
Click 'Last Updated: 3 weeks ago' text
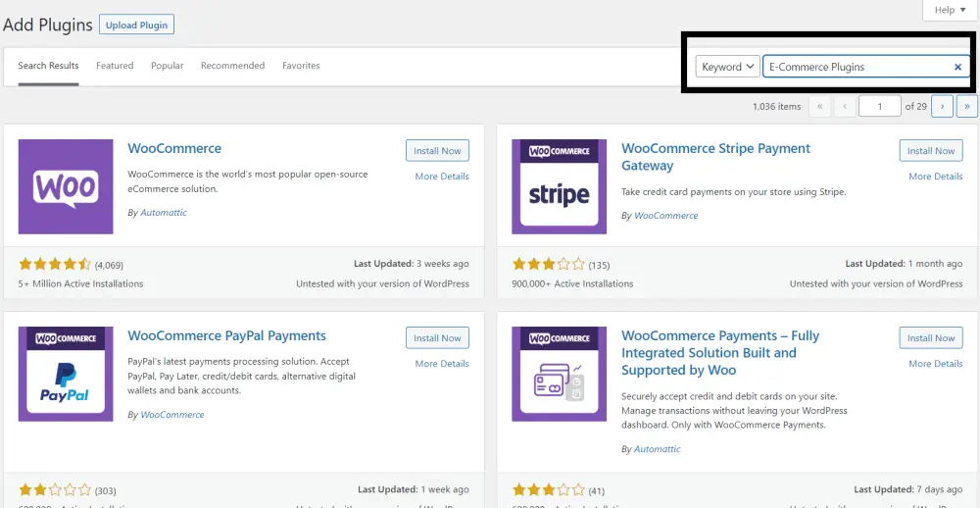pyautogui.click(x=412, y=264)
